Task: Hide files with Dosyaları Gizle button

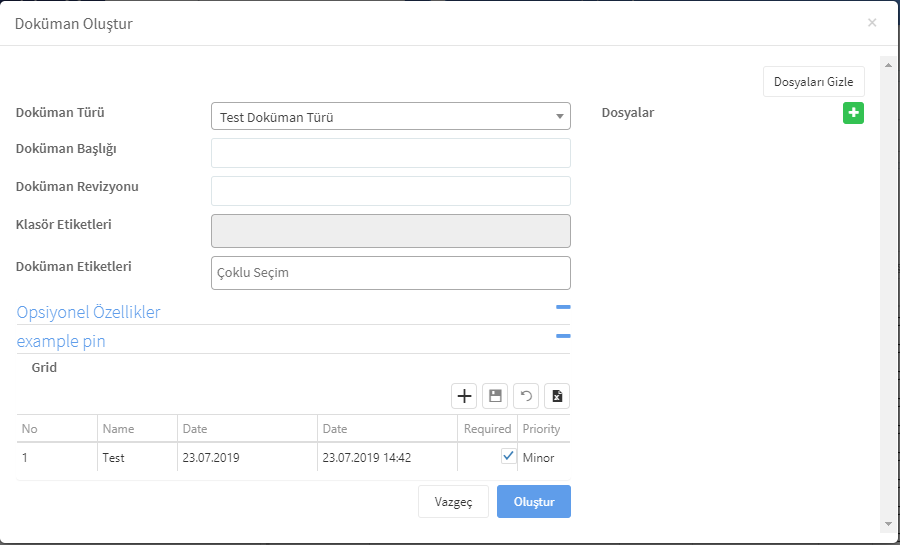Action: [x=813, y=81]
